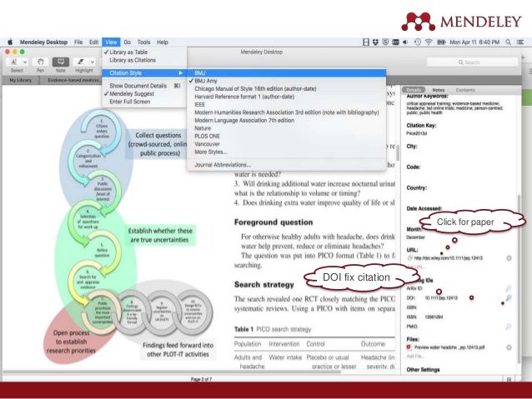Viewport: 532px width, 399px height.
Task: Click into the Search field
Action: 472,62
